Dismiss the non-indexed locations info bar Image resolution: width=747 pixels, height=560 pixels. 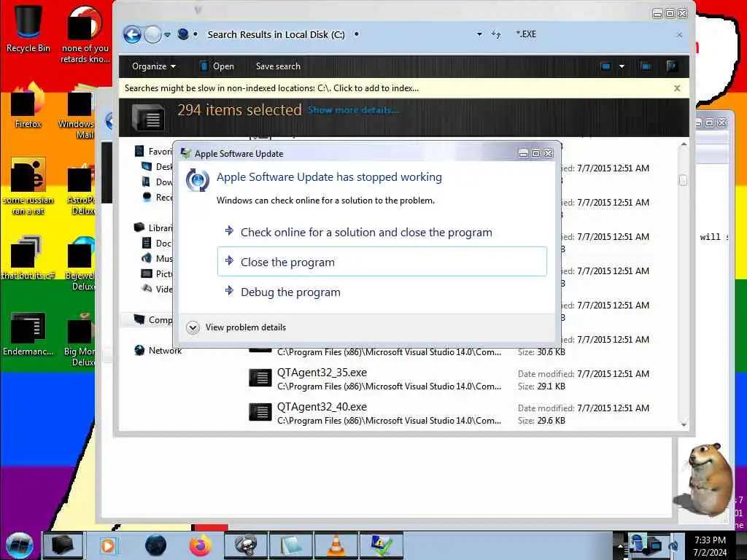point(677,88)
